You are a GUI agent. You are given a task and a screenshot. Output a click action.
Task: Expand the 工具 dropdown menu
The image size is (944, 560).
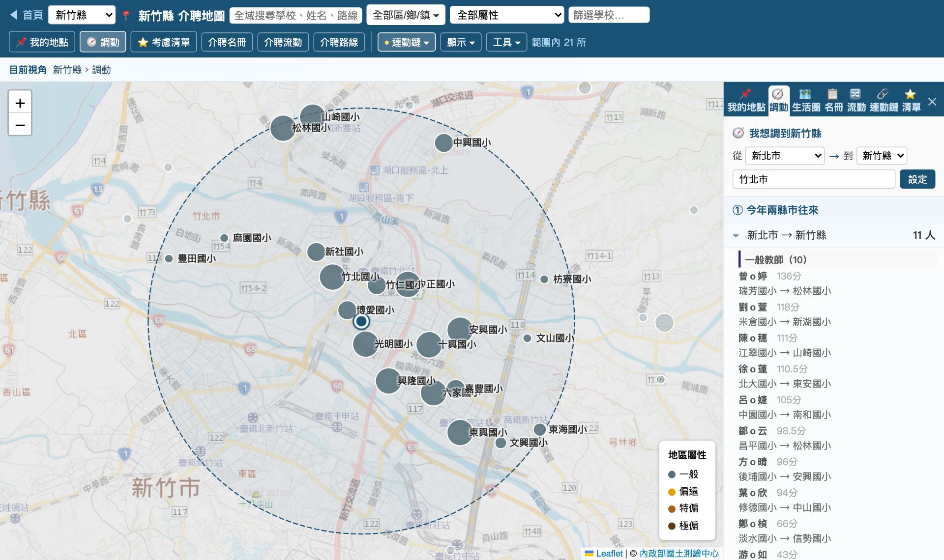tap(506, 42)
